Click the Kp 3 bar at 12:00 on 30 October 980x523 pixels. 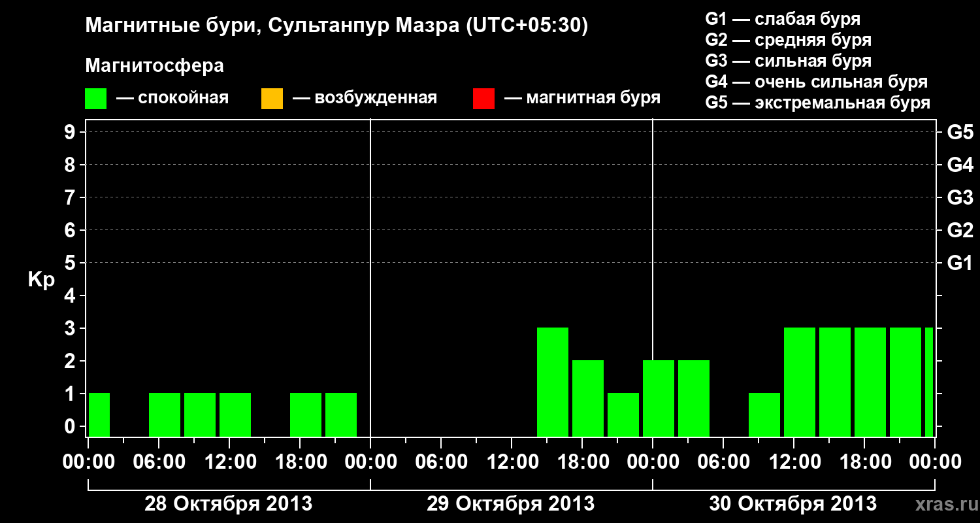pyautogui.click(x=800, y=382)
